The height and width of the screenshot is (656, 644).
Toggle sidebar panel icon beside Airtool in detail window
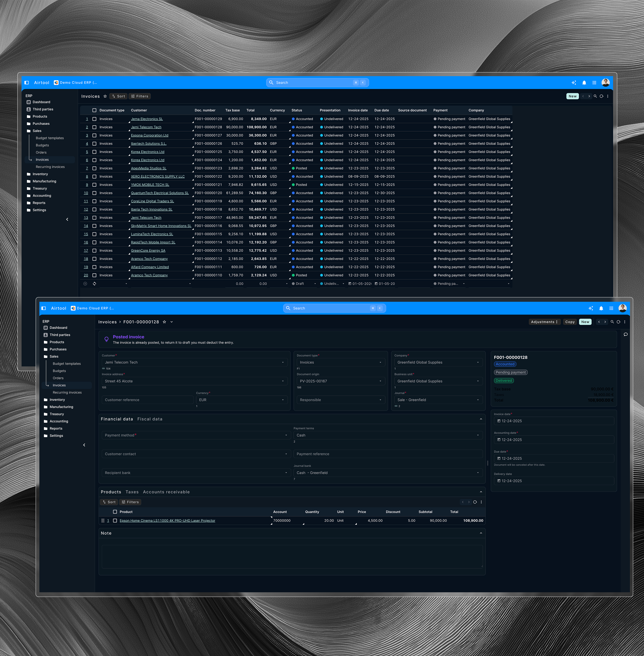[44, 308]
